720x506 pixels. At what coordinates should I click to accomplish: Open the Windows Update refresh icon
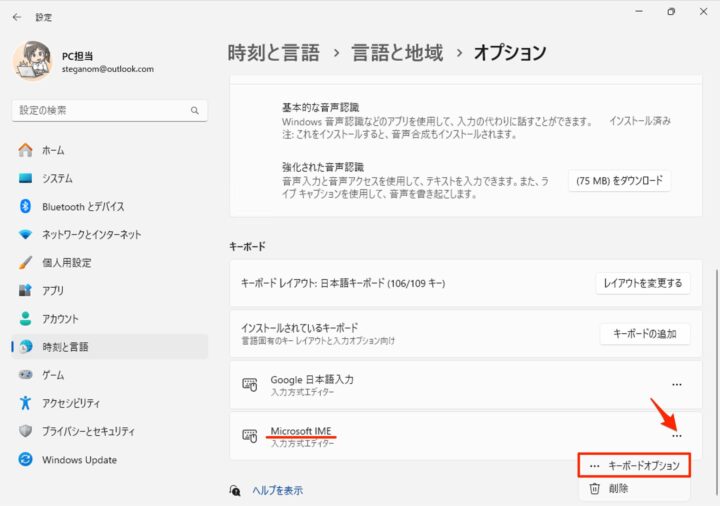[x=25, y=459]
